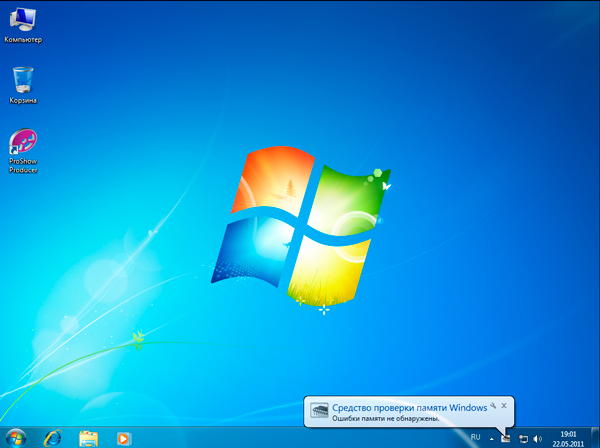The width and height of the screenshot is (600, 448).
Task: Click the RU language indicator
Action: (475, 437)
